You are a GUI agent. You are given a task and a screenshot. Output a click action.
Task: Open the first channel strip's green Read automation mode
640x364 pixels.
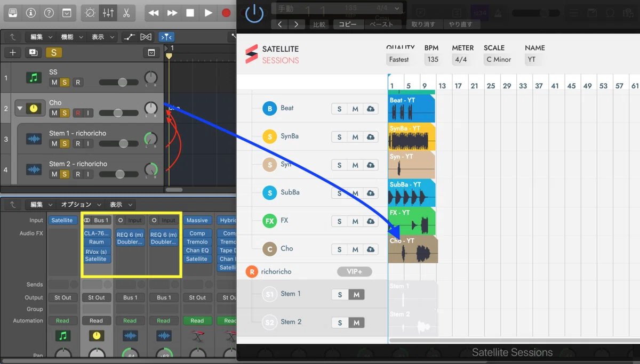(62, 321)
